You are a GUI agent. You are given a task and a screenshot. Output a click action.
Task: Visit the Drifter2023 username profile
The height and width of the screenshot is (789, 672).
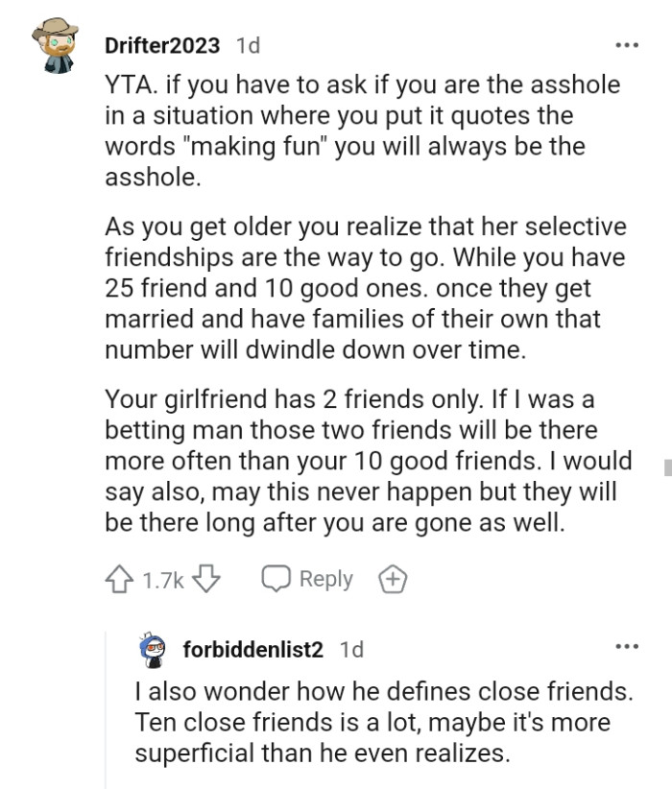pyautogui.click(x=162, y=45)
